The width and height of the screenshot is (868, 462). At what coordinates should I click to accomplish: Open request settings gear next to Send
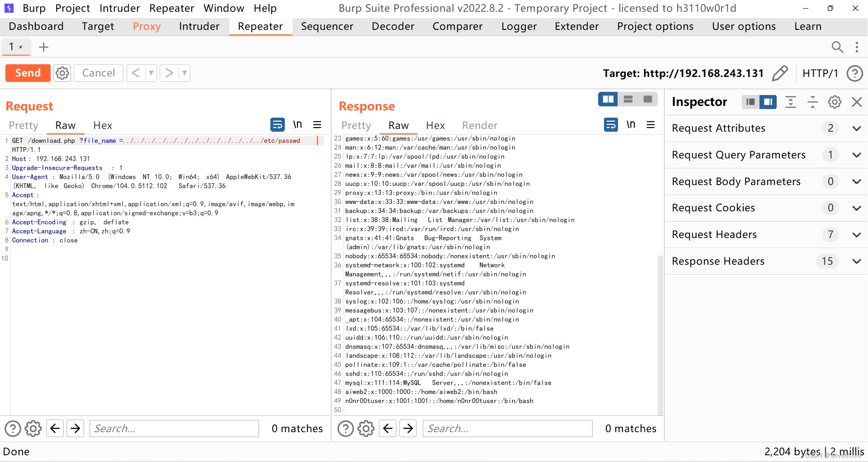point(62,73)
